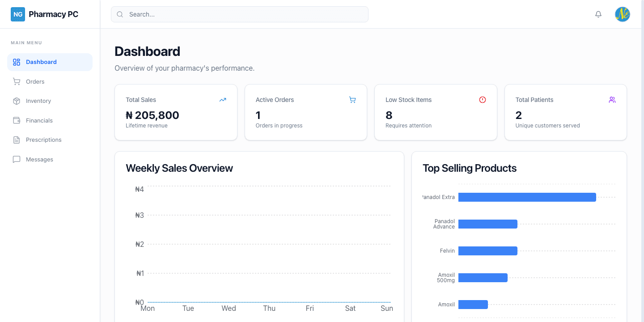The width and height of the screenshot is (644, 322).
Task: Click the Top Selling Products heading
Action: tap(470, 168)
